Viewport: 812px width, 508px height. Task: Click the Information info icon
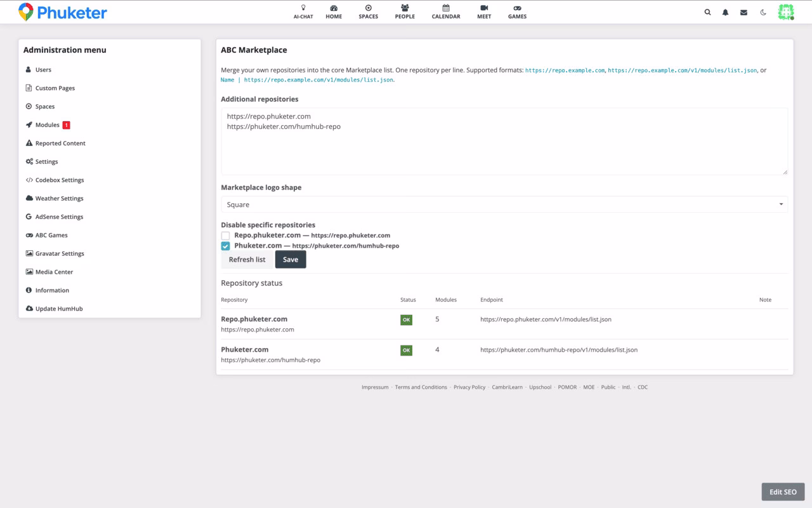[29, 291]
